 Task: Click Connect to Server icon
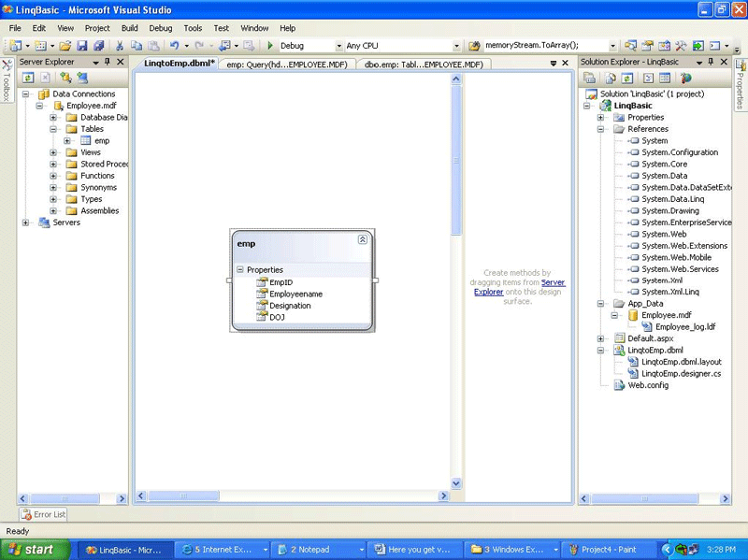(x=82, y=78)
